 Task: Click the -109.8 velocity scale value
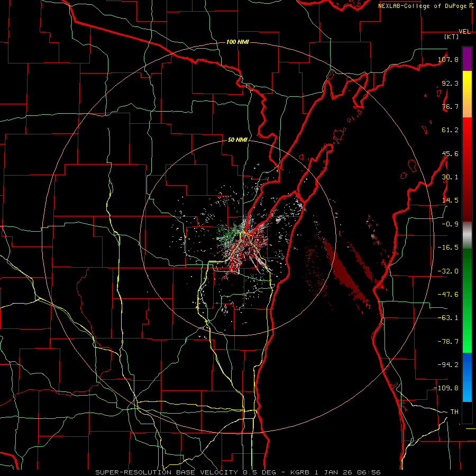446,388
